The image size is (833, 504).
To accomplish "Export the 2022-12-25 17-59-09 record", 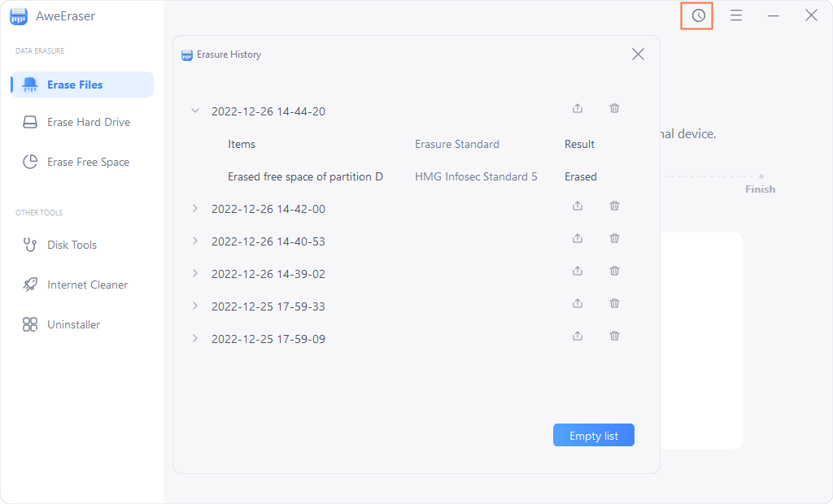I will 578,335.
